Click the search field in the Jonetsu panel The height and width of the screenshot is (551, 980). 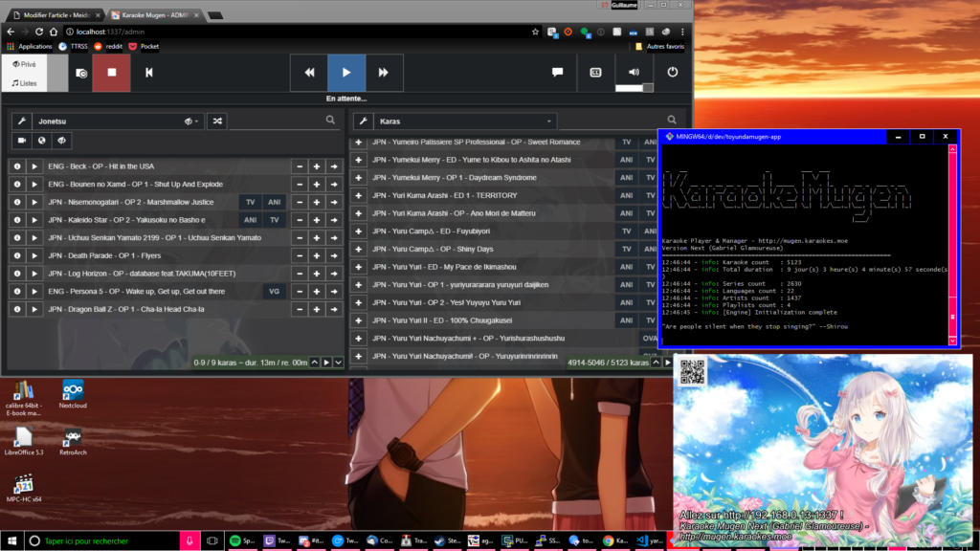[277, 121]
